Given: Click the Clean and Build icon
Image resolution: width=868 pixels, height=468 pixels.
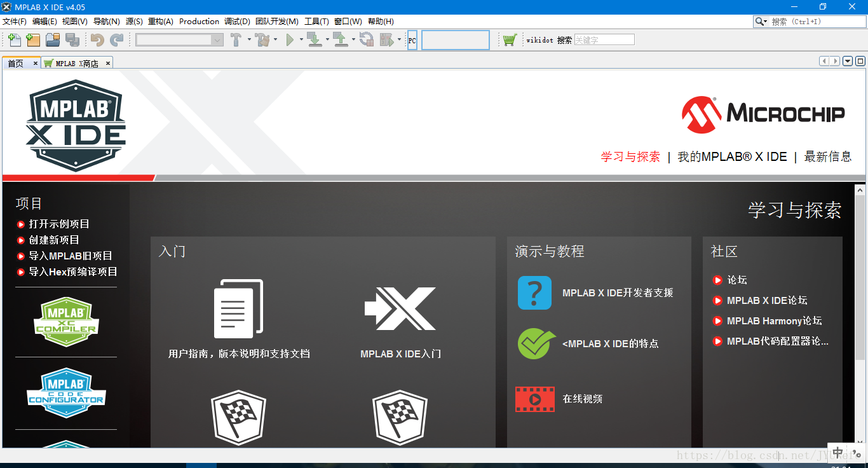Looking at the screenshot, I should pyautogui.click(x=262, y=40).
